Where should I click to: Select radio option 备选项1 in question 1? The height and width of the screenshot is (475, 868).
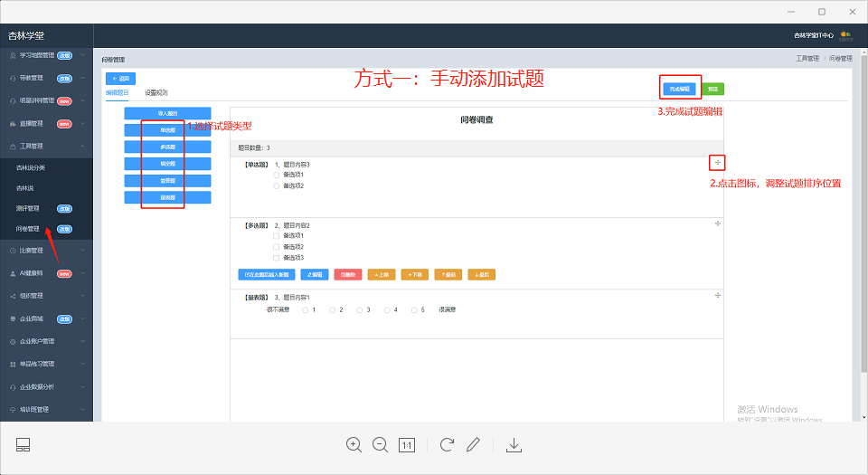pyautogui.click(x=277, y=175)
